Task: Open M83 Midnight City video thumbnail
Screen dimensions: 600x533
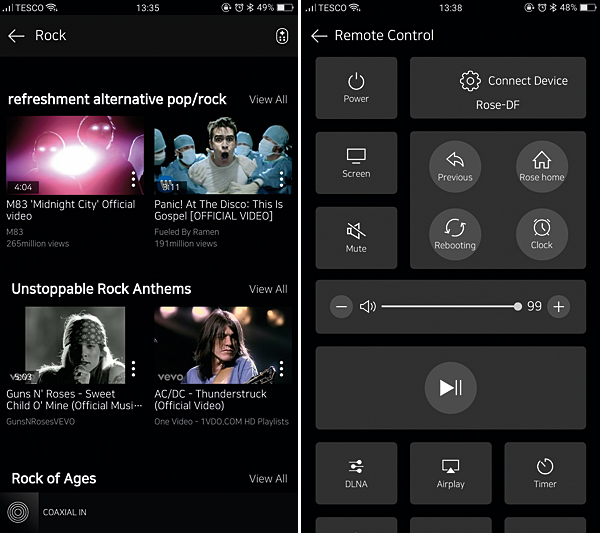Action: pyautogui.click(x=75, y=155)
